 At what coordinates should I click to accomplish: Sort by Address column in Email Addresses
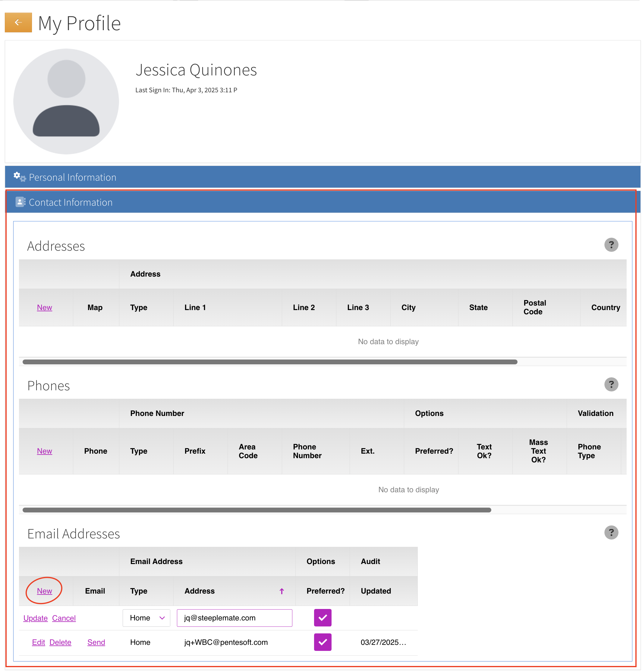point(234,591)
